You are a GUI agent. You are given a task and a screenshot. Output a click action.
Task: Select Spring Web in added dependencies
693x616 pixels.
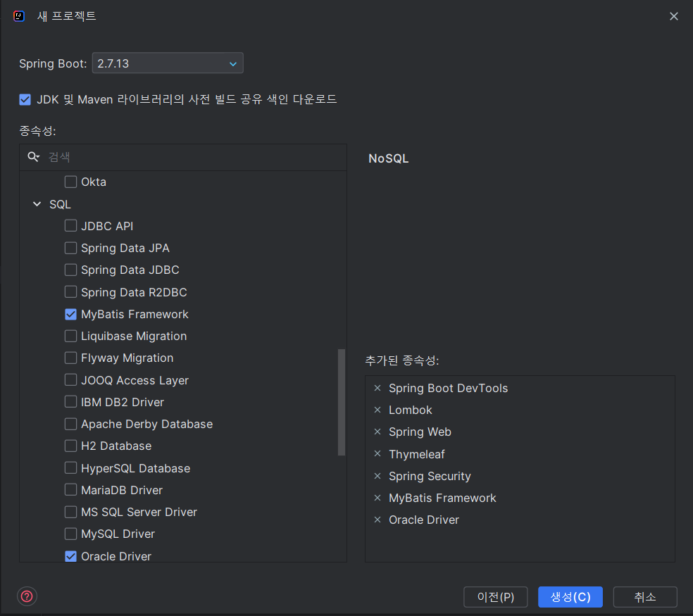(420, 432)
